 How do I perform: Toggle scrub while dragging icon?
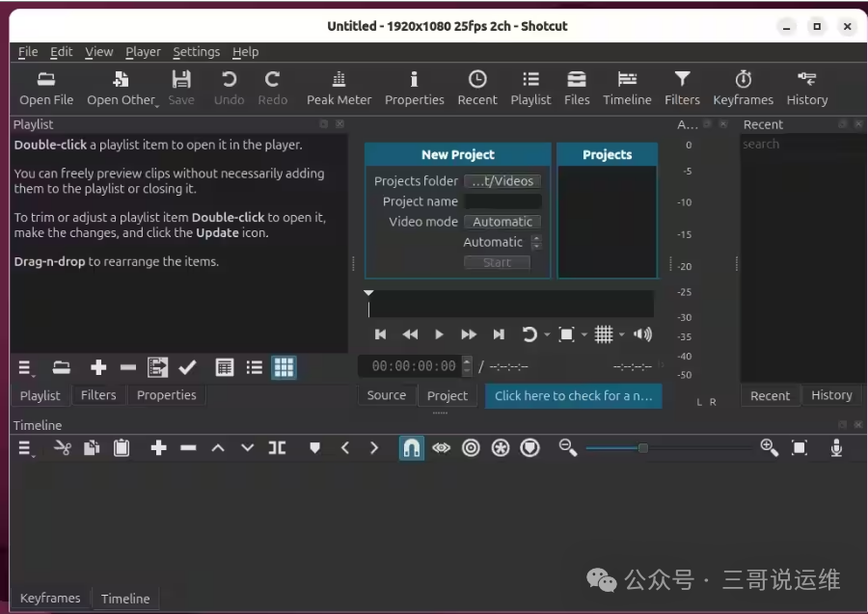pyautogui.click(x=441, y=447)
